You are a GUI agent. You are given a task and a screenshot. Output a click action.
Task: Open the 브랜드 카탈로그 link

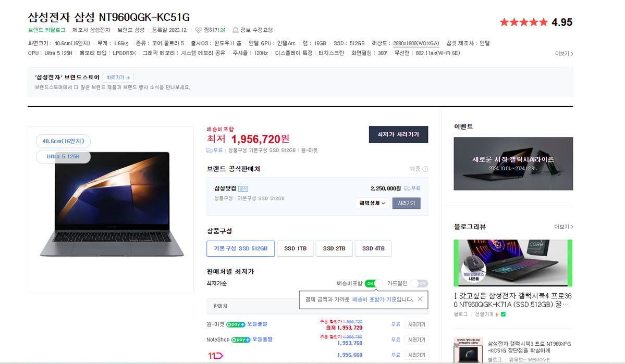point(46,30)
